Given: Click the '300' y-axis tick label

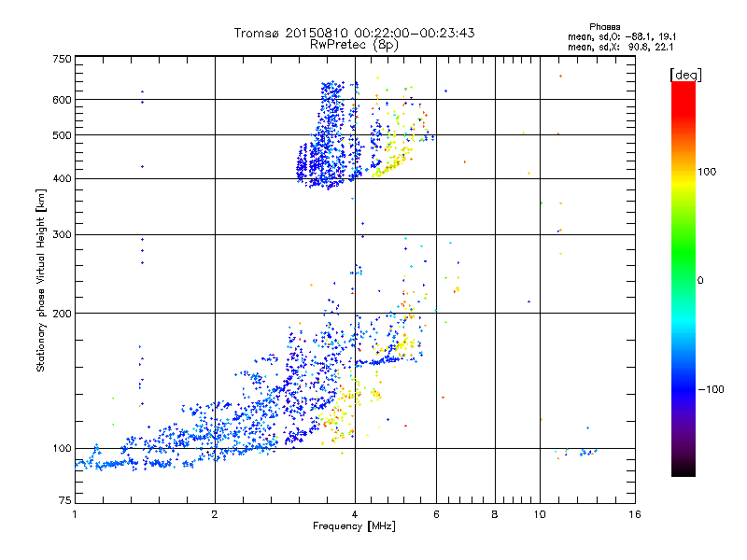Looking at the screenshot, I should pyautogui.click(x=63, y=235).
